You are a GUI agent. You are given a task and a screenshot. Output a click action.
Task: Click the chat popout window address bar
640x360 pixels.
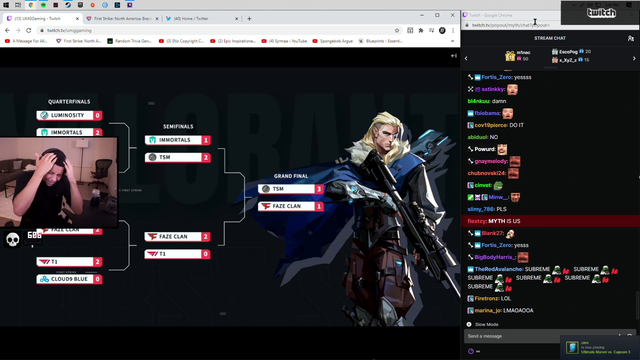[512, 25]
